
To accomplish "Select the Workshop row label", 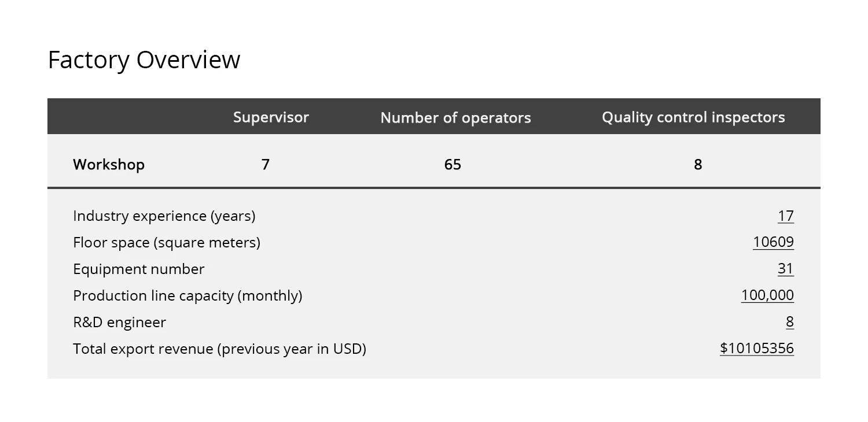I will coord(109,165).
